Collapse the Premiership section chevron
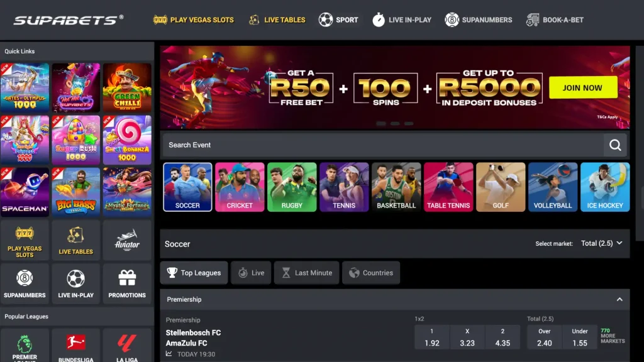 619,299
